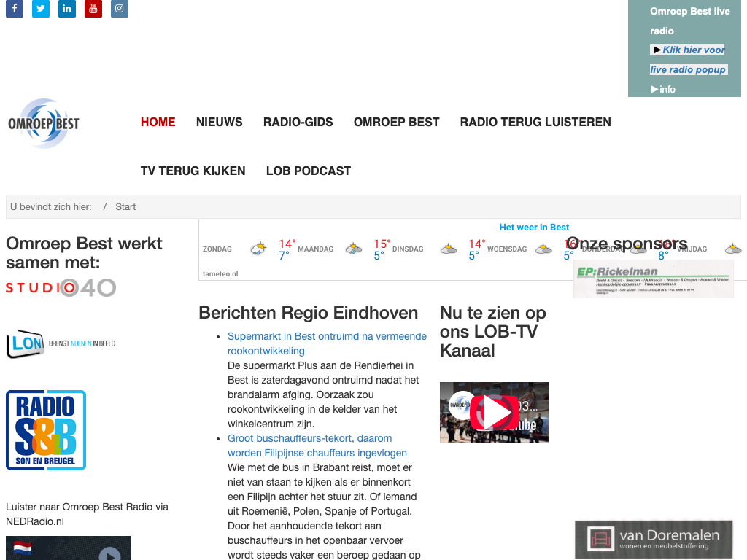Select the HOME menu item
The height and width of the screenshot is (560, 747).
[158, 122]
